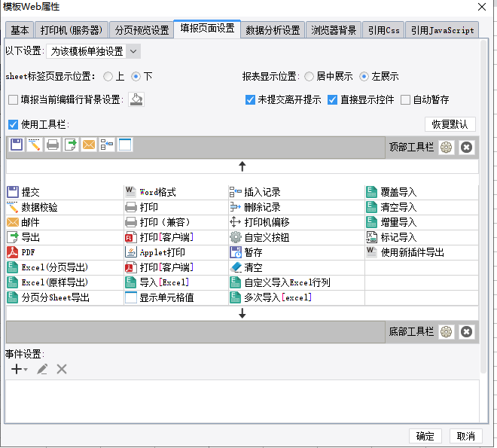The height and width of the screenshot is (448, 497).
Task: Click the insert record icon in top toolbar
Action: [x=107, y=145]
